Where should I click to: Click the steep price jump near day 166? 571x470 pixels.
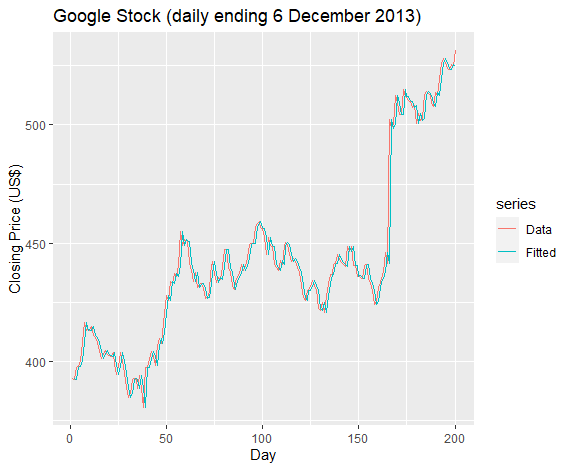pos(389,189)
